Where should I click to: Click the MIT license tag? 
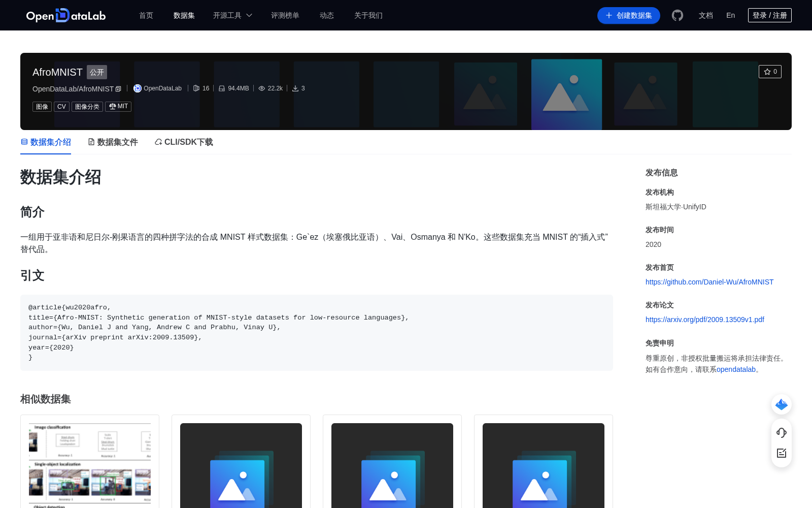(x=118, y=106)
